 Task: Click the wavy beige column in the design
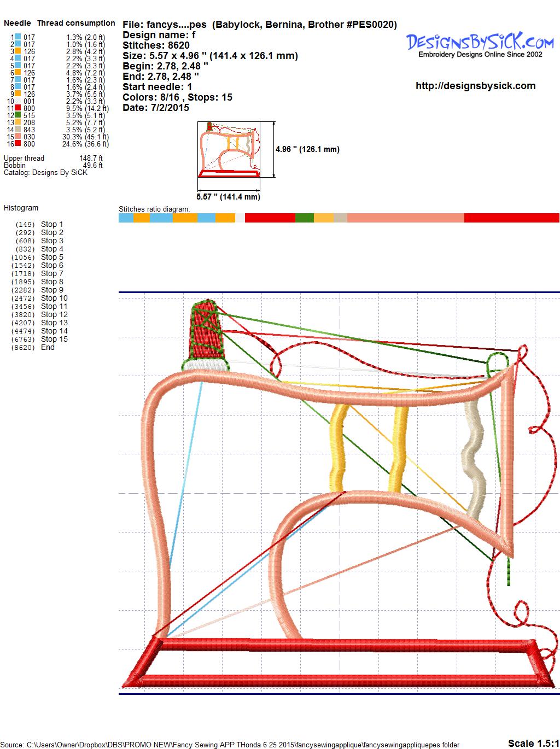[x=474, y=459]
